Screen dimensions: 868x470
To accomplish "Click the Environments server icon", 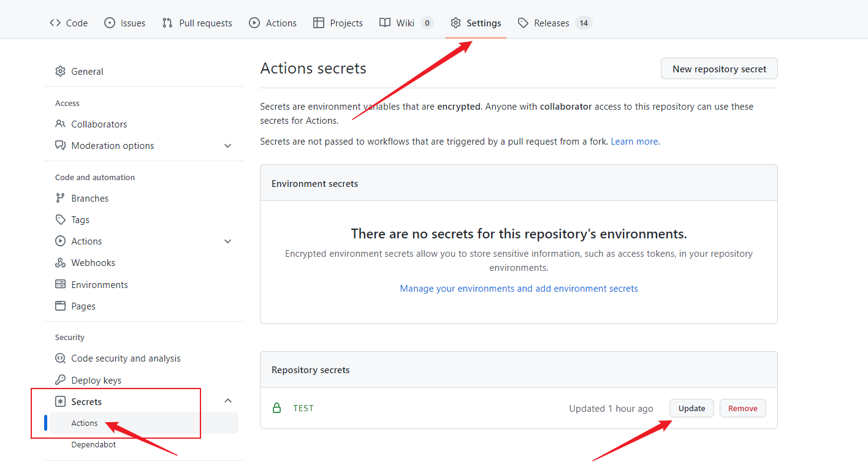I will [60, 284].
